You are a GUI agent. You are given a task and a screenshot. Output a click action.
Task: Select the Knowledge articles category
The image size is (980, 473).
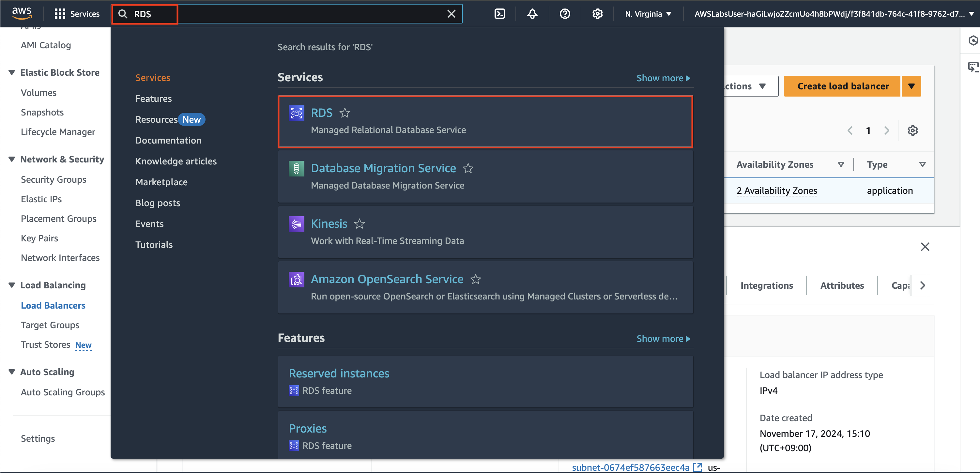pyautogui.click(x=176, y=161)
